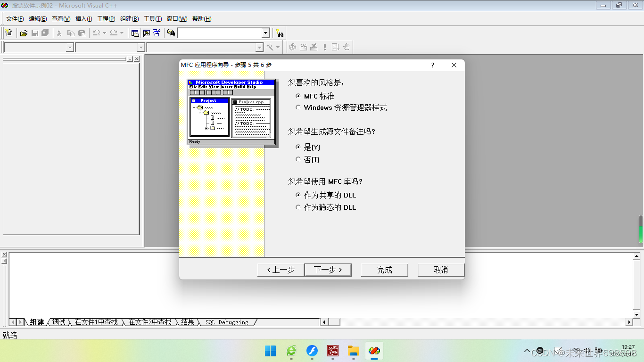The width and height of the screenshot is (644, 362).
Task: Open the 文件(F) menu
Action: pyautogui.click(x=15, y=19)
